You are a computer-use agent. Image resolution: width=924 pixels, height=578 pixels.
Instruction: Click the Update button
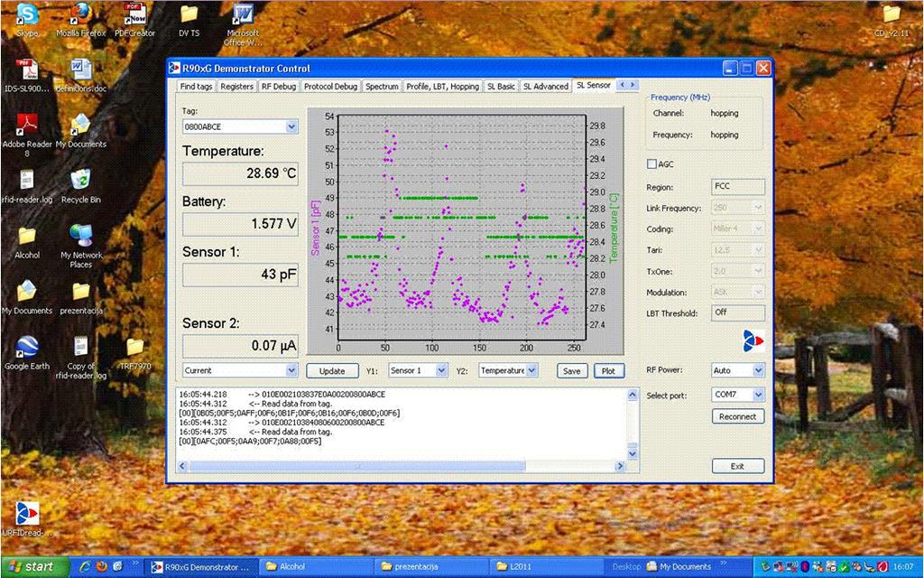(x=332, y=371)
